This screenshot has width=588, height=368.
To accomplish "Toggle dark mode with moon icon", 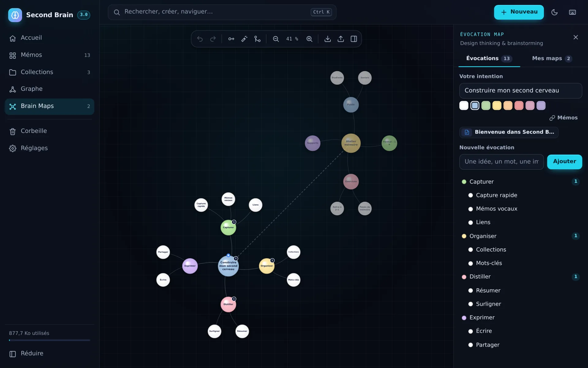I will pos(554,12).
